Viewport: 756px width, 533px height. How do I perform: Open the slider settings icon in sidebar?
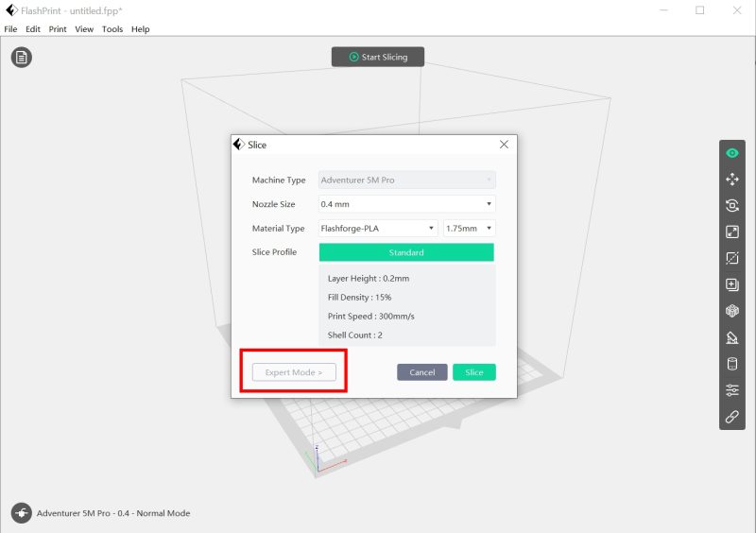731,389
